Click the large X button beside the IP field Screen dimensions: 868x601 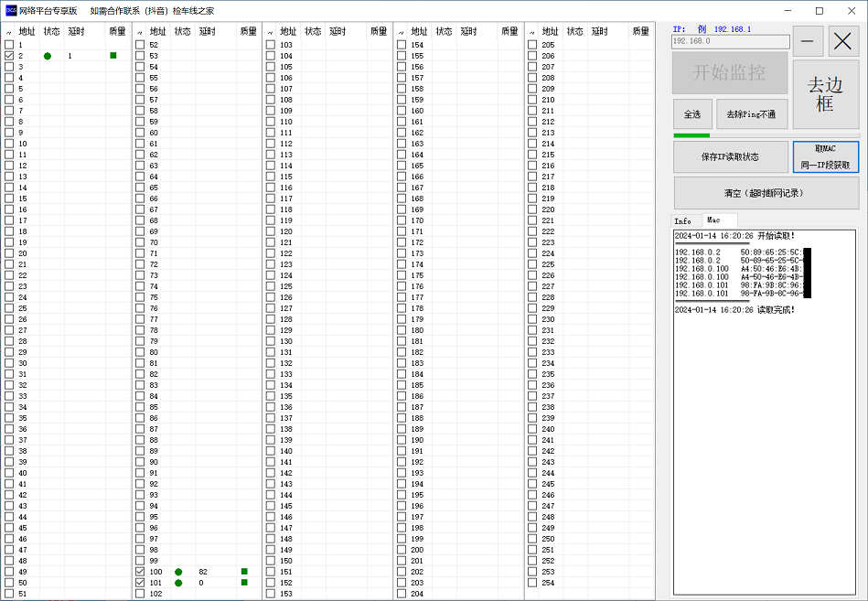[x=843, y=41]
